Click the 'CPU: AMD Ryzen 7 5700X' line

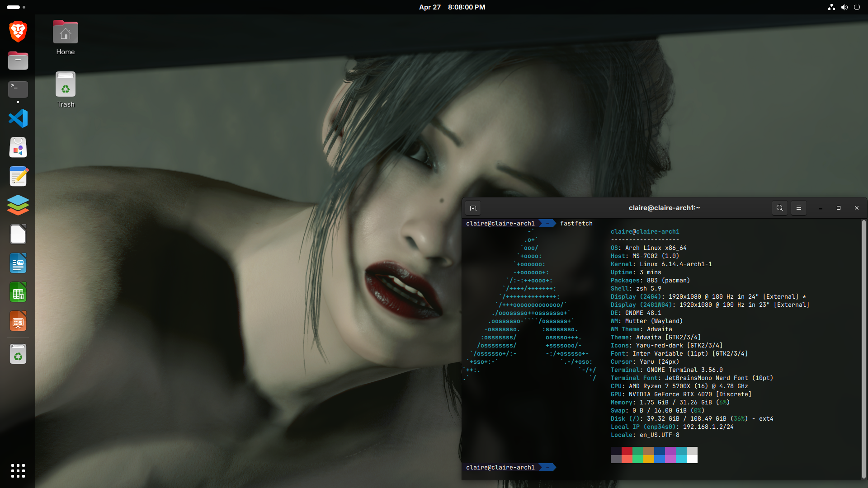pyautogui.click(x=679, y=386)
